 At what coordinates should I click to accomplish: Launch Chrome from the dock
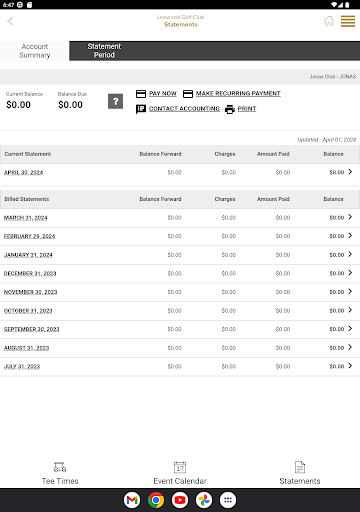pyautogui.click(x=156, y=500)
